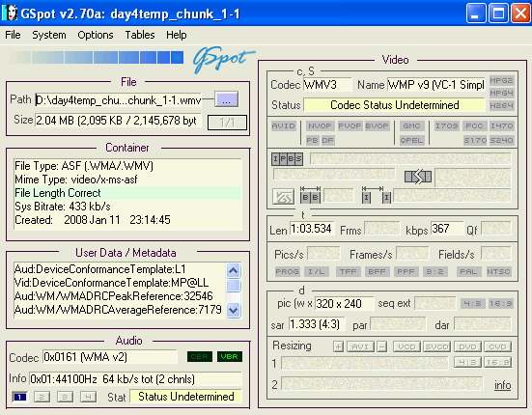532x415 pixels.
Task: Click the AVI resizing button
Action: (361, 346)
